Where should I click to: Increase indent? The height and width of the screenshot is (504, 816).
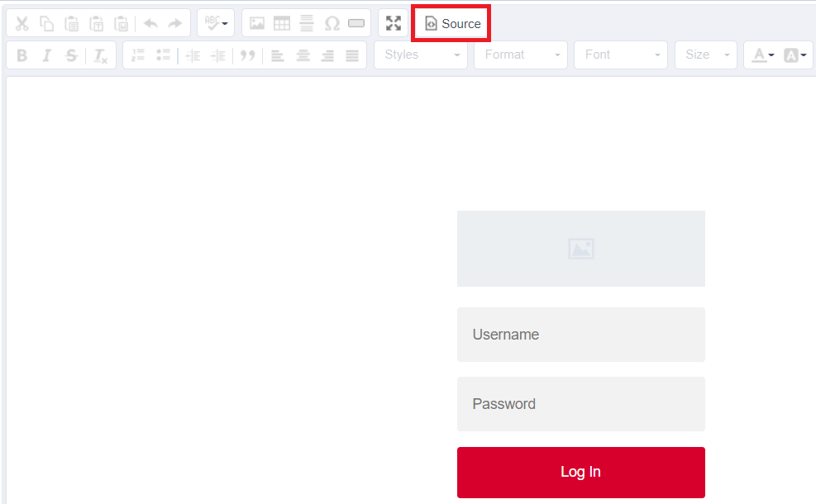click(x=218, y=55)
